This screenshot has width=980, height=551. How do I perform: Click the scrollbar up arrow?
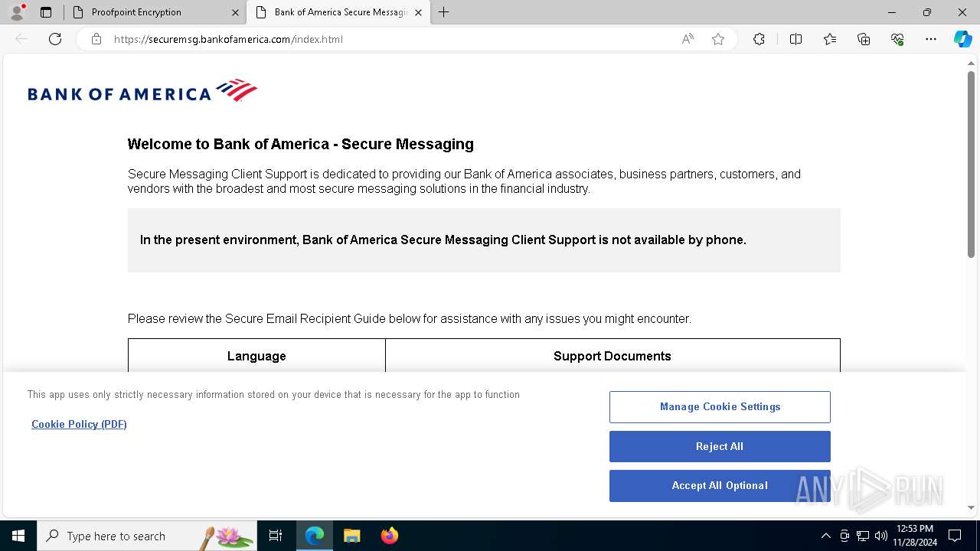point(971,64)
